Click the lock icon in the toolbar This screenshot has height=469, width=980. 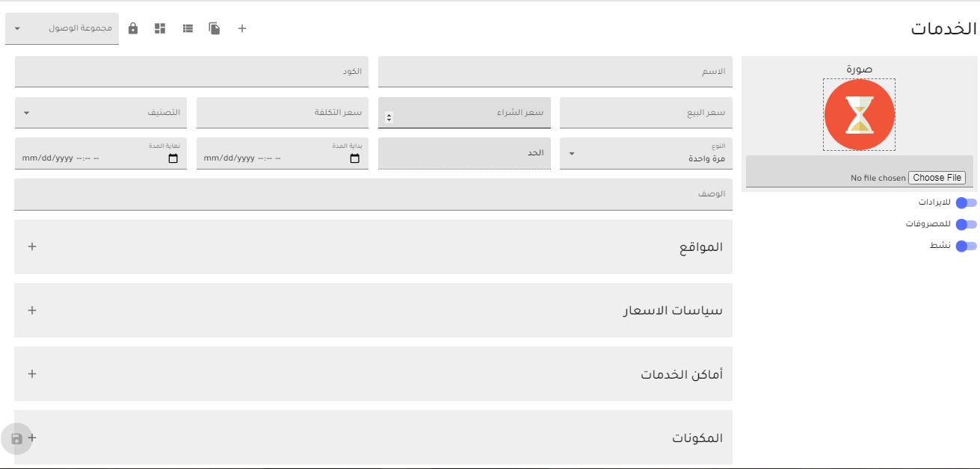point(133,28)
